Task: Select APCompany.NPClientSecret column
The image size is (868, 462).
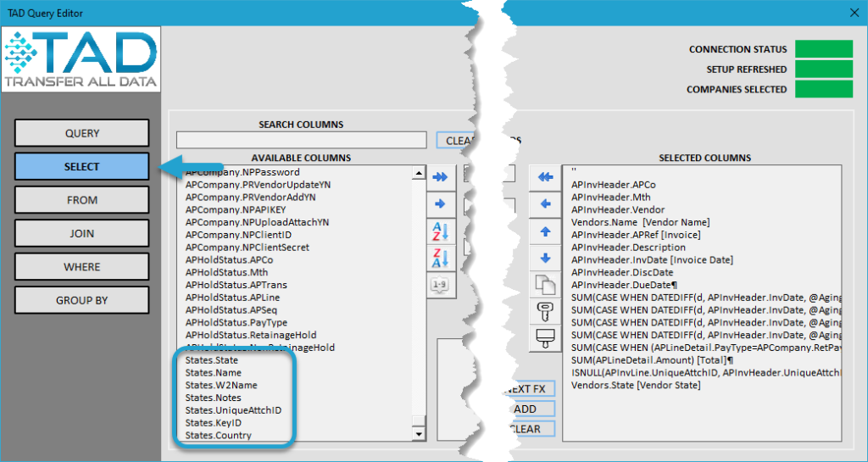Action: click(x=247, y=248)
